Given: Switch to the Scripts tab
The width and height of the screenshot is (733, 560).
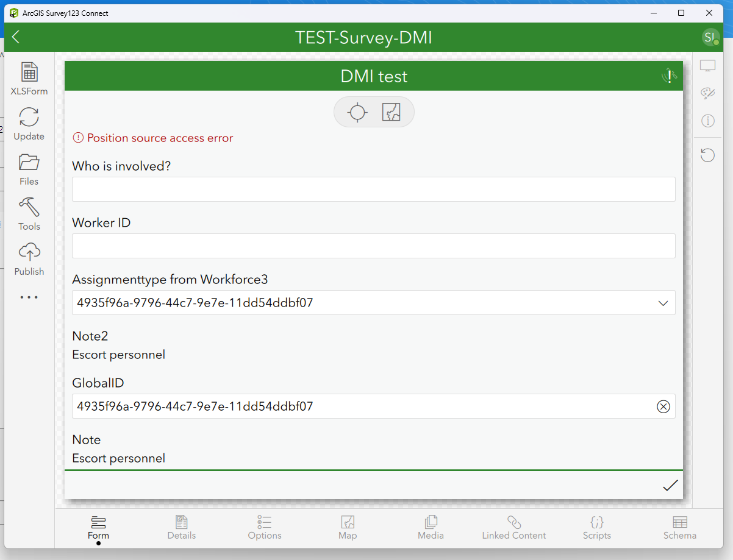Looking at the screenshot, I should tap(597, 528).
